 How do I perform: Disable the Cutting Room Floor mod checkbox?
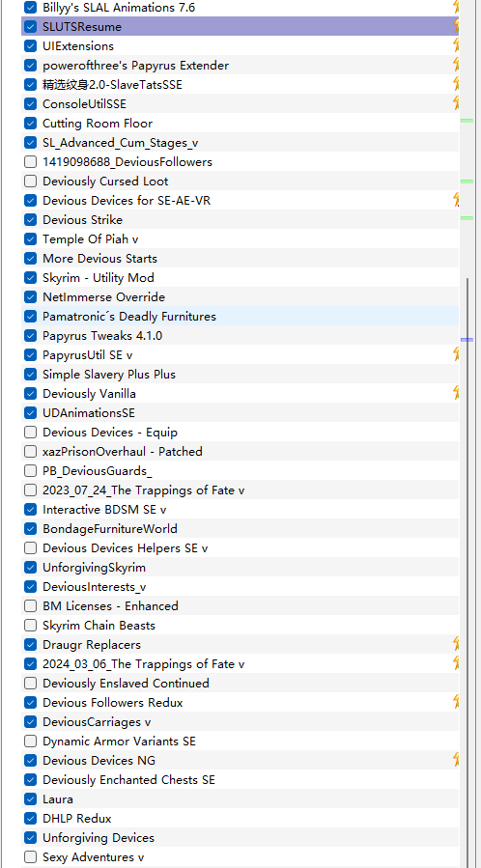pyautogui.click(x=31, y=123)
